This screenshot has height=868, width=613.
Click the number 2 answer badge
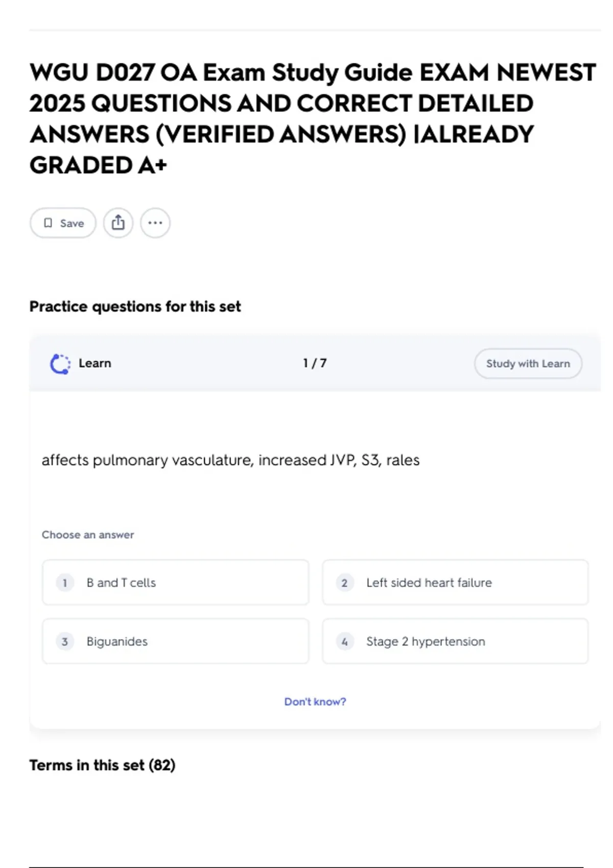click(x=344, y=583)
